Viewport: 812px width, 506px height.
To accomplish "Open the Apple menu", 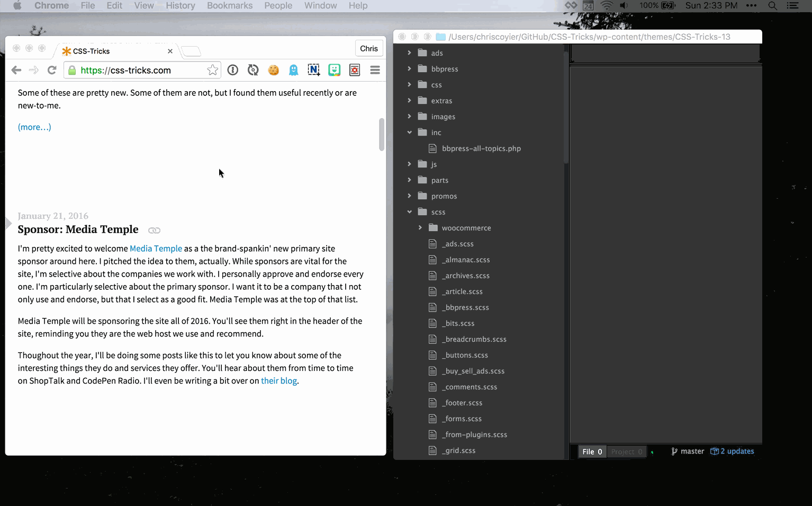I will point(17,6).
